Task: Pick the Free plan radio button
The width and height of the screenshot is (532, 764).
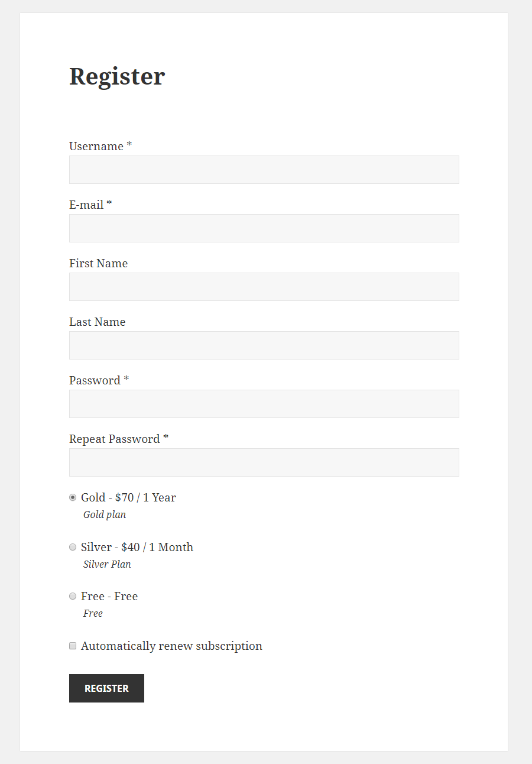Action: [73, 596]
